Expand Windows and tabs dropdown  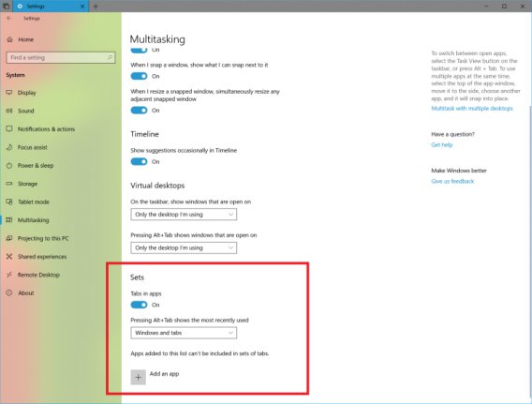coord(184,333)
